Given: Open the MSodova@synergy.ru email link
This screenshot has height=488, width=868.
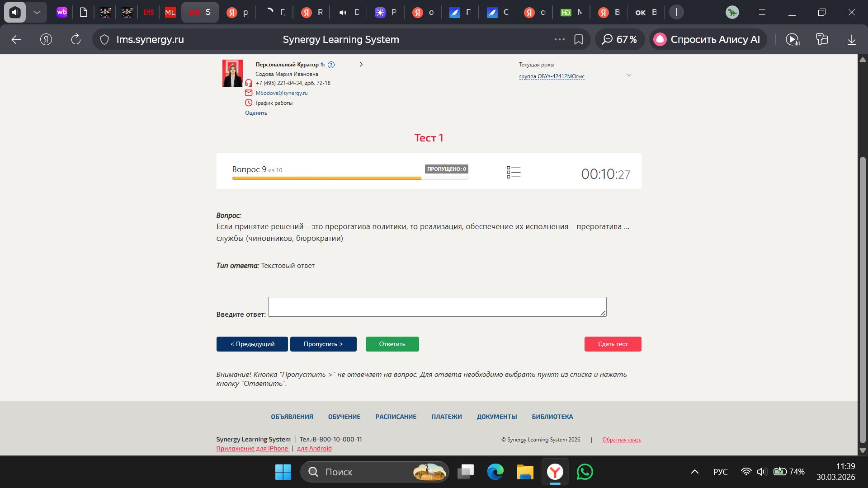Looking at the screenshot, I should (281, 93).
